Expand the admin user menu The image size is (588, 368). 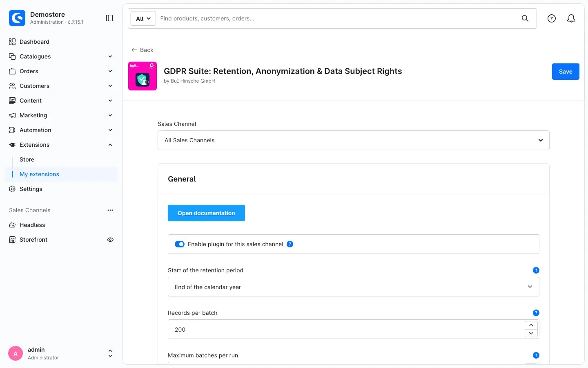pyautogui.click(x=110, y=353)
